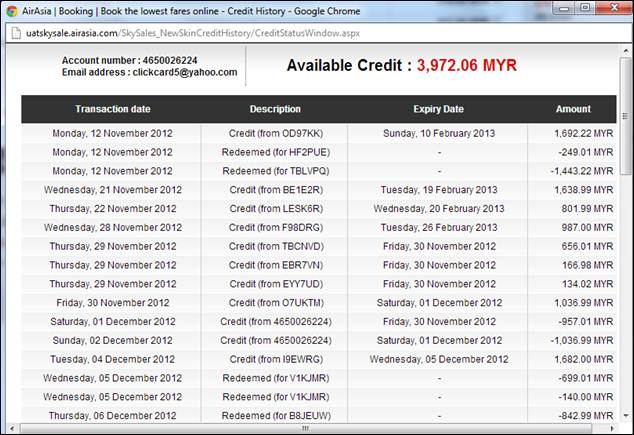
Task: Click expiry Tuesday, 26 February 2013
Action: [x=439, y=228]
